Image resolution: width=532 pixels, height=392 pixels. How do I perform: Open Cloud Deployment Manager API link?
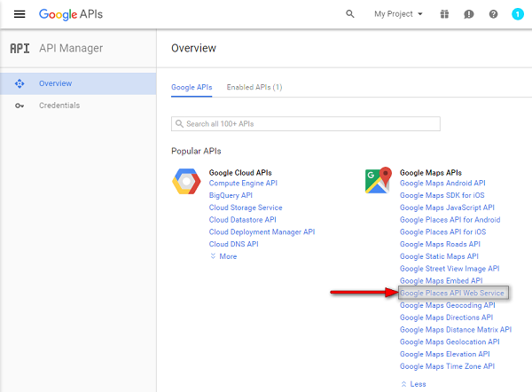point(262,232)
